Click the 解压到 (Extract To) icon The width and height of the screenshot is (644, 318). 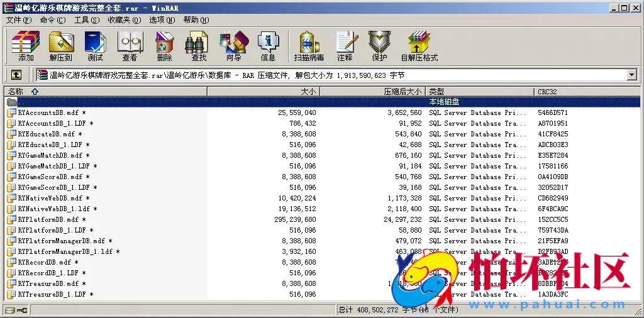click(61, 46)
